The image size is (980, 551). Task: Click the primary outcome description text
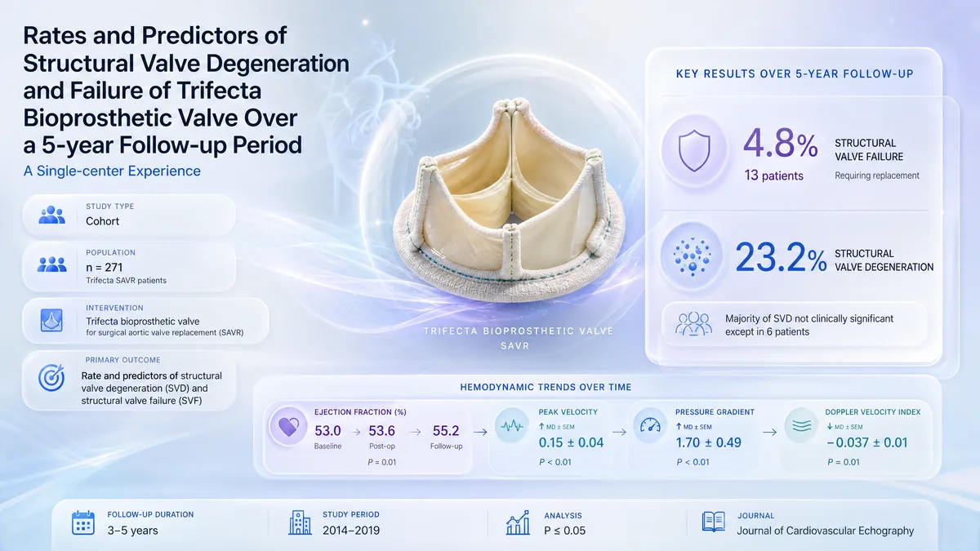[x=151, y=388]
